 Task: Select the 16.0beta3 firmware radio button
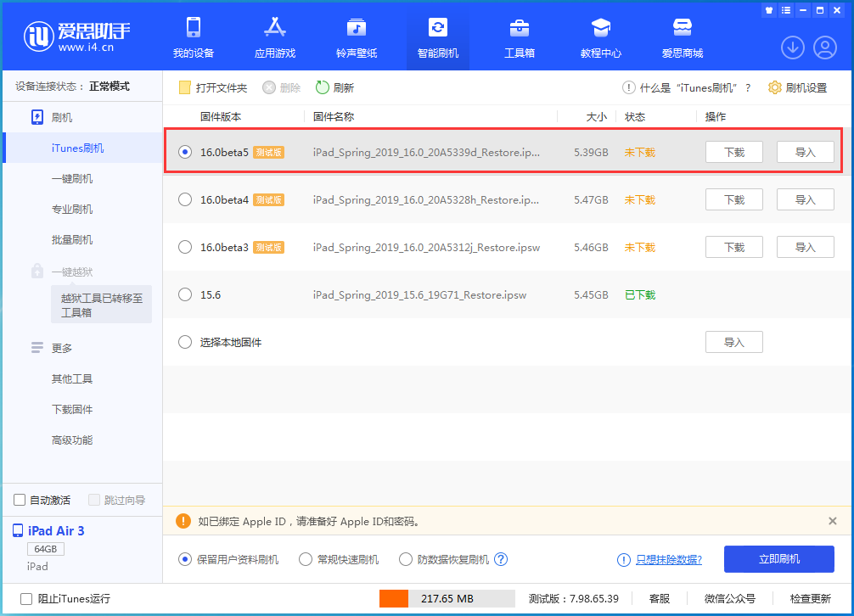point(185,247)
